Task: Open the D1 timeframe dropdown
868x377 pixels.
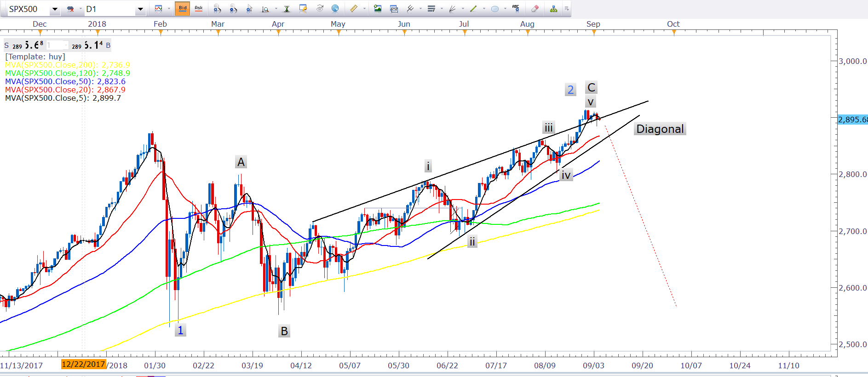Action: [140, 9]
